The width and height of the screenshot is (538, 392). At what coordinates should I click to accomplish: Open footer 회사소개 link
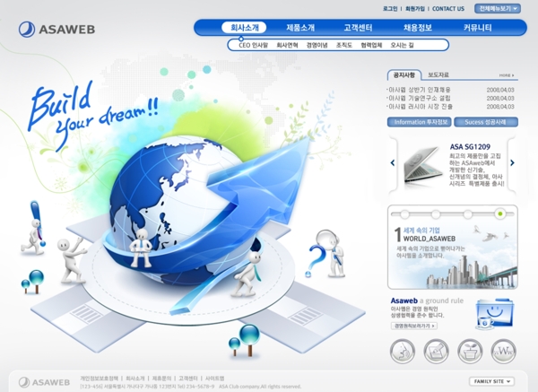click(x=135, y=379)
